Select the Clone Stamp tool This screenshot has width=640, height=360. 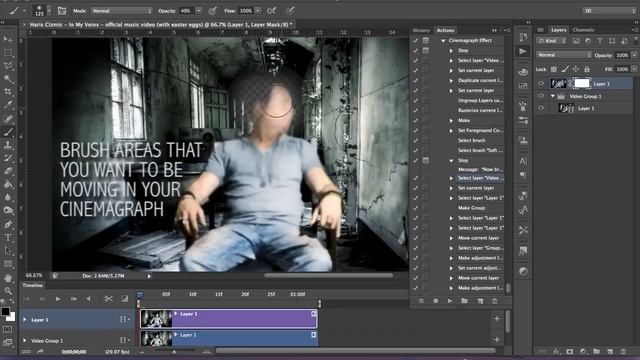click(8, 144)
